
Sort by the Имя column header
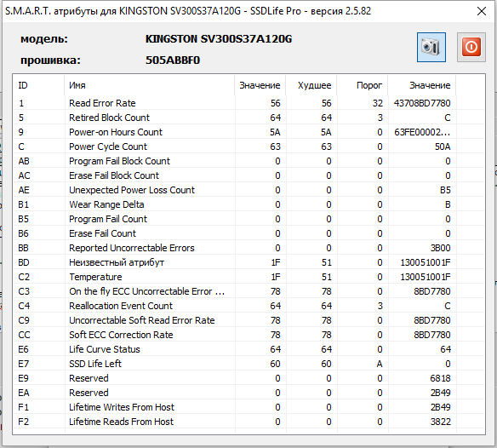149,85
